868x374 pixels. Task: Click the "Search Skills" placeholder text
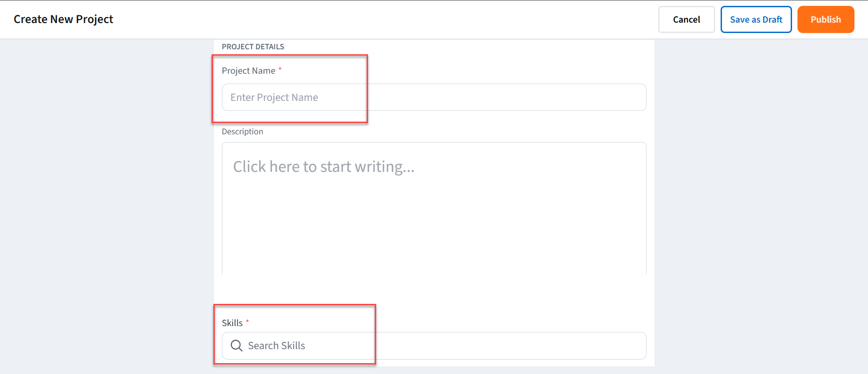(276, 346)
